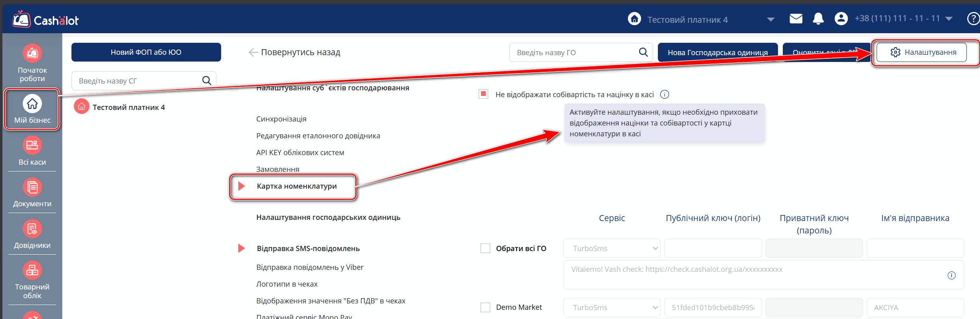Open the mail envelope icon in header
This screenshot has width=980, height=319.
tap(796, 19)
